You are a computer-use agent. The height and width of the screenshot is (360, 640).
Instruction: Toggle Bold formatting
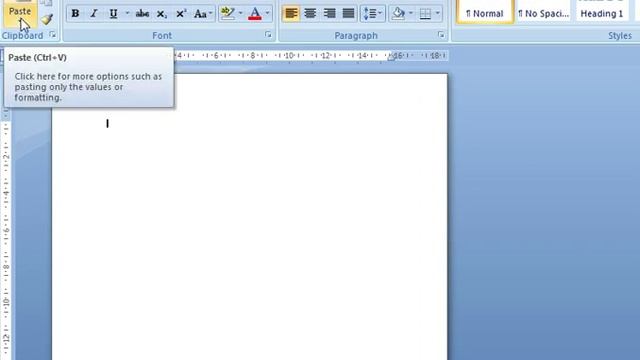click(x=75, y=13)
